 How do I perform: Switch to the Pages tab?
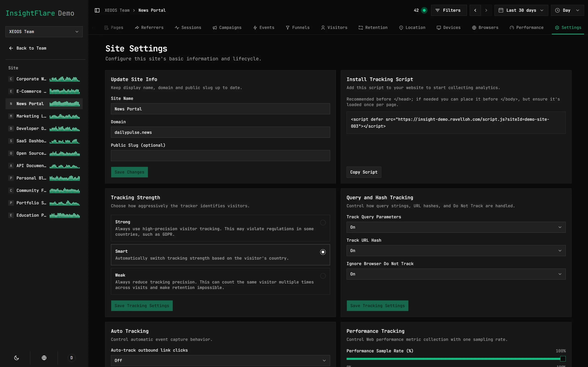tap(114, 28)
